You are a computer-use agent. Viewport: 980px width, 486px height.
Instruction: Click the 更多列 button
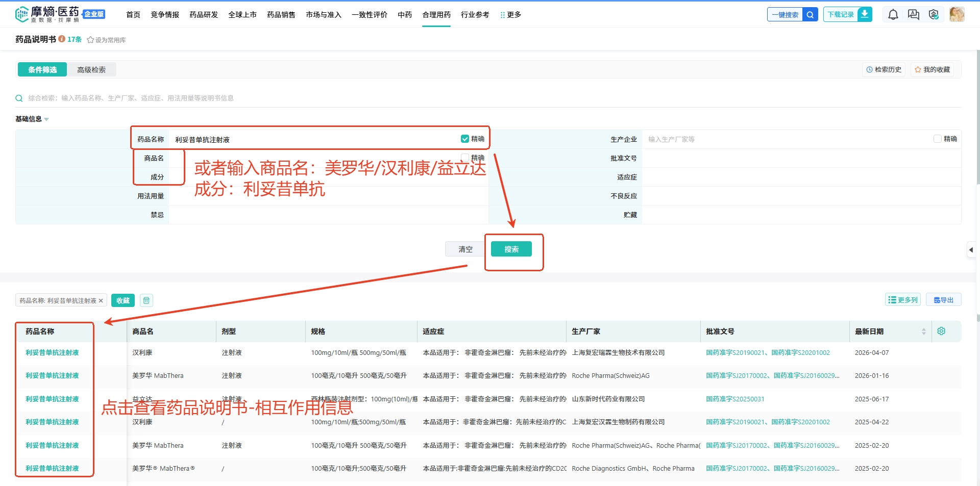pos(903,300)
